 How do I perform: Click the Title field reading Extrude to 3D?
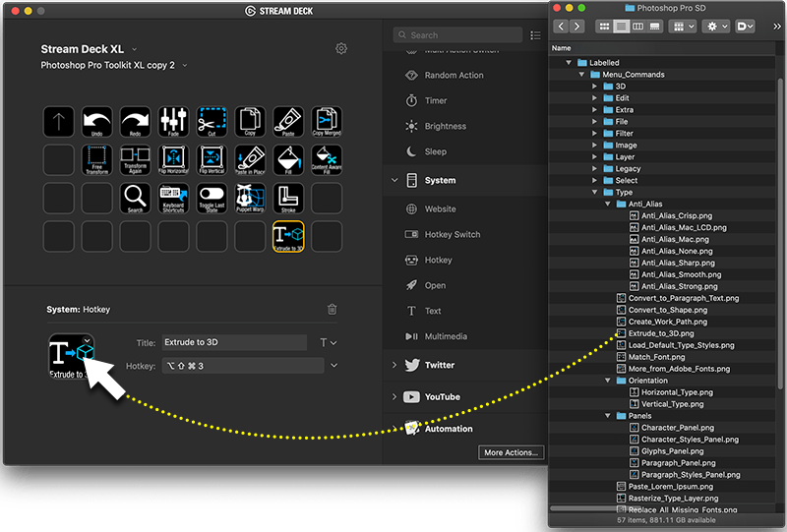coord(234,342)
